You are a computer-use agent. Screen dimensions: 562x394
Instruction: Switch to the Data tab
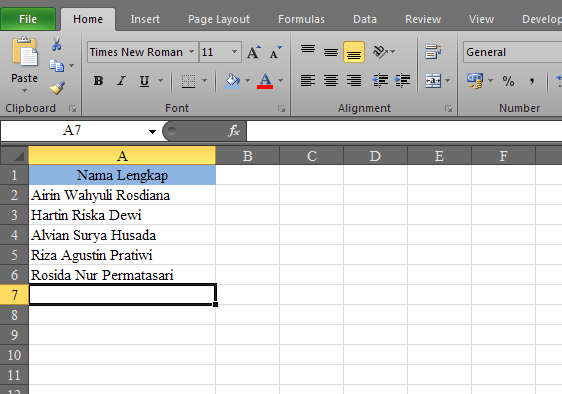pyautogui.click(x=365, y=19)
